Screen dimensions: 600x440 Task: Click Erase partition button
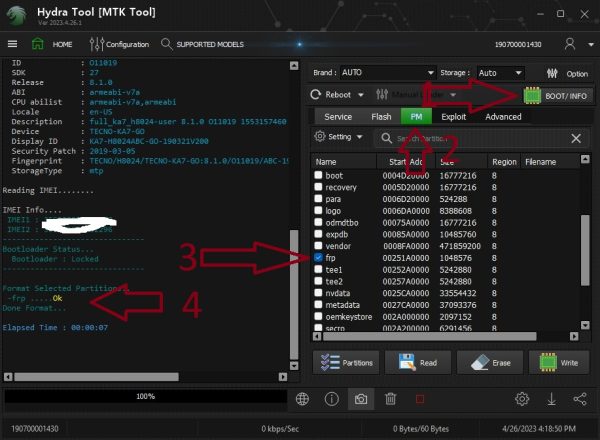point(490,362)
